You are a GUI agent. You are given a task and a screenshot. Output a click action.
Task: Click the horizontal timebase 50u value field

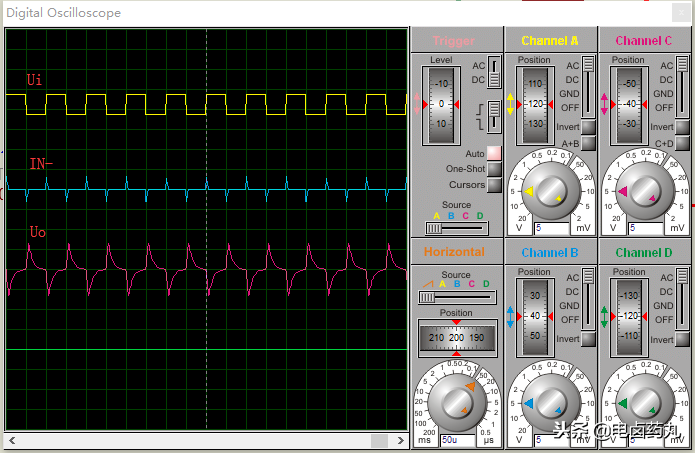(x=457, y=440)
